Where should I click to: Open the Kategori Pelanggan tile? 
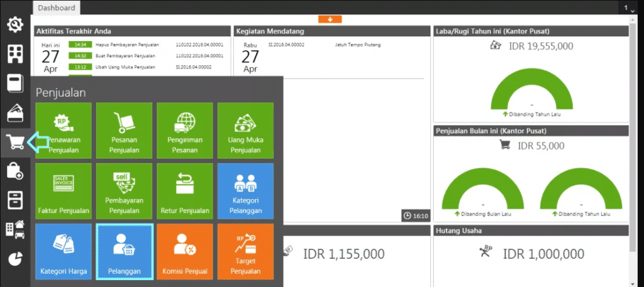[245, 191]
